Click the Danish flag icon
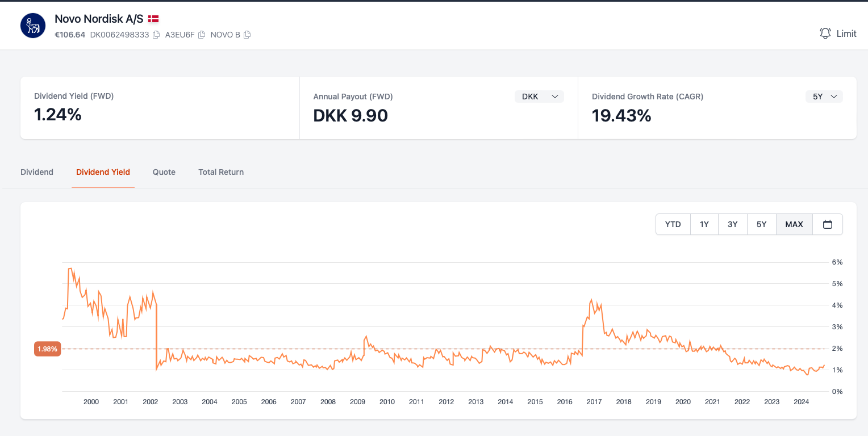This screenshot has height=436, width=868. click(153, 19)
